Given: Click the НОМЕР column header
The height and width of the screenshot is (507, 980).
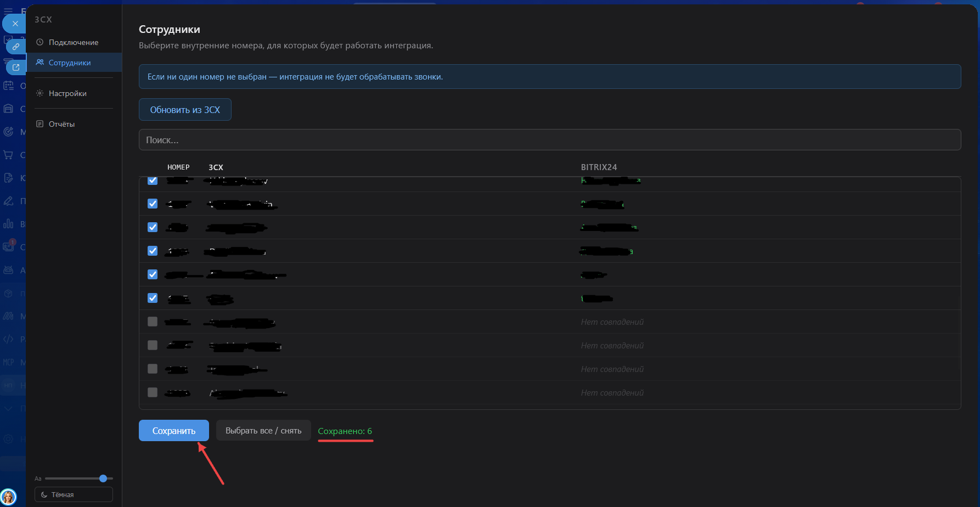Looking at the screenshot, I should point(178,167).
